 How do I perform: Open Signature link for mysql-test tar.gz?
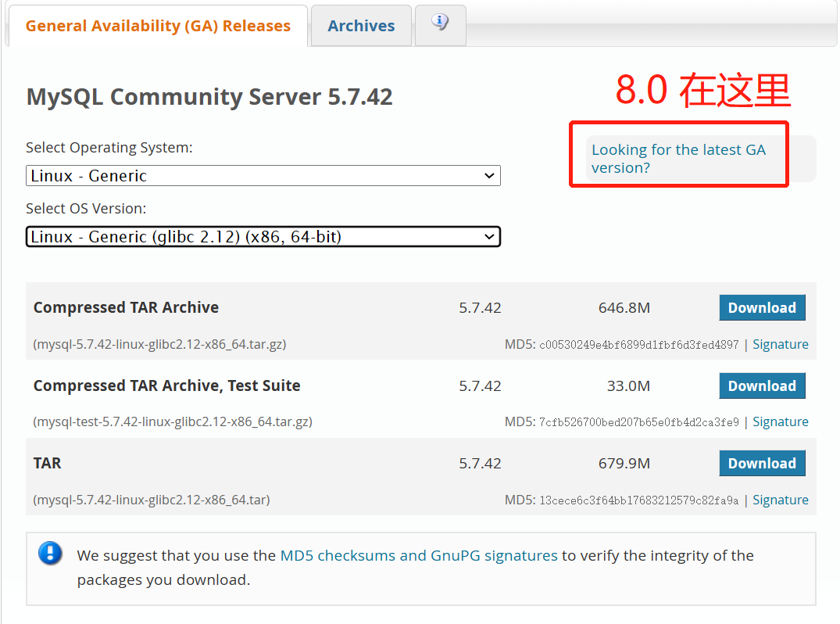[x=780, y=422]
